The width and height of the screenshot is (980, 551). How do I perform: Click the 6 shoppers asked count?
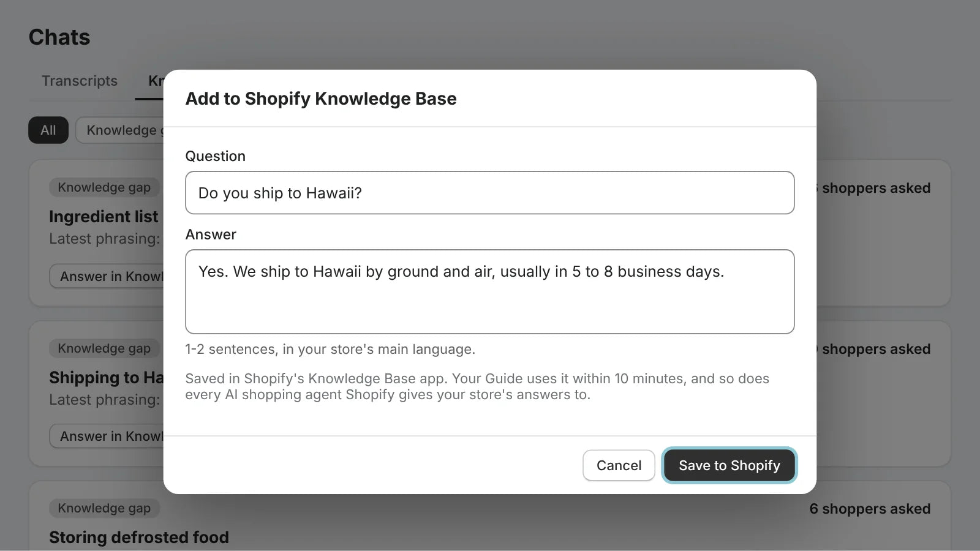(x=870, y=509)
